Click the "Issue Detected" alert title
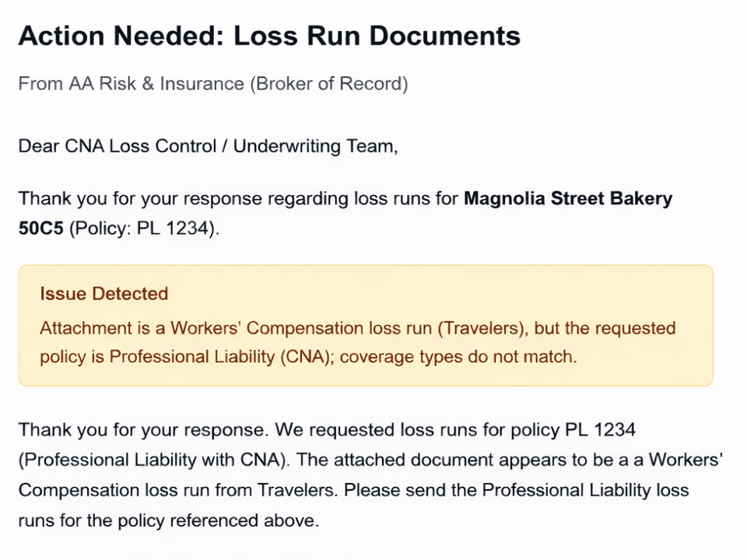This screenshot has width=747, height=560. pyautogui.click(x=104, y=294)
